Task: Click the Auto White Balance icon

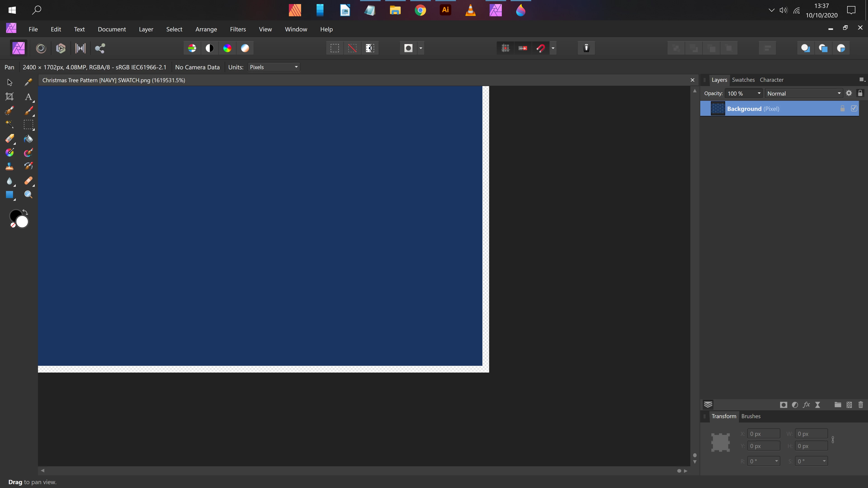Action: point(245,48)
